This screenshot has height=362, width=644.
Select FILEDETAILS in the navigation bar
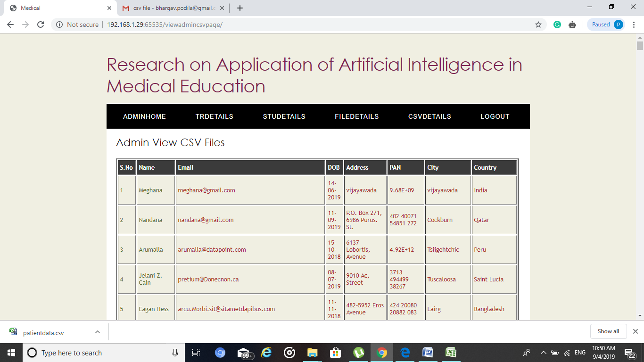point(357,116)
